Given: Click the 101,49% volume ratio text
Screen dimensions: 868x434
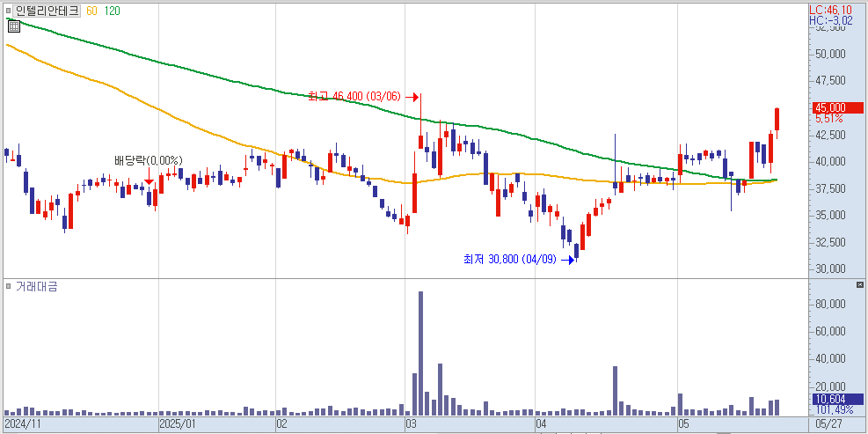Looking at the screenshot, I should point(834,409).
